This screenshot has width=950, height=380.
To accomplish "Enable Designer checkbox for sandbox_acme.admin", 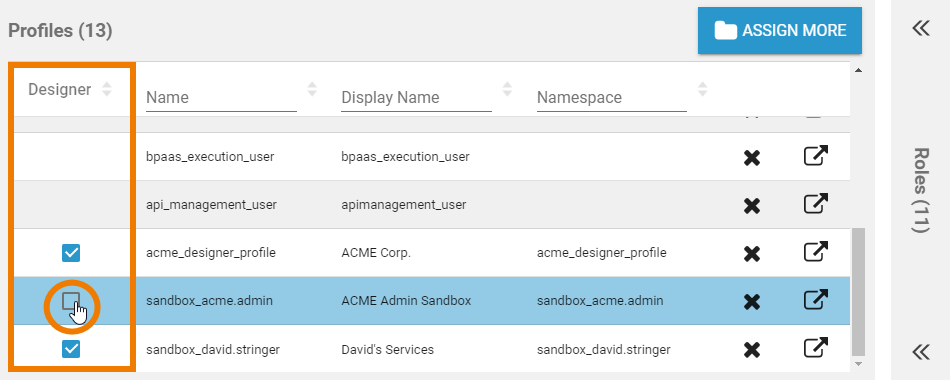I will 71,301.
